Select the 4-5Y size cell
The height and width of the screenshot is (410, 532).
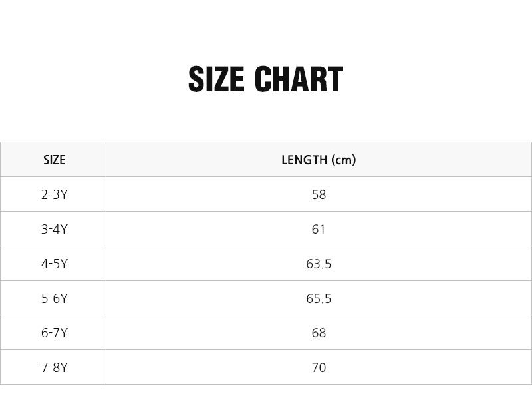pyautogui.click(x=54, y=264)
